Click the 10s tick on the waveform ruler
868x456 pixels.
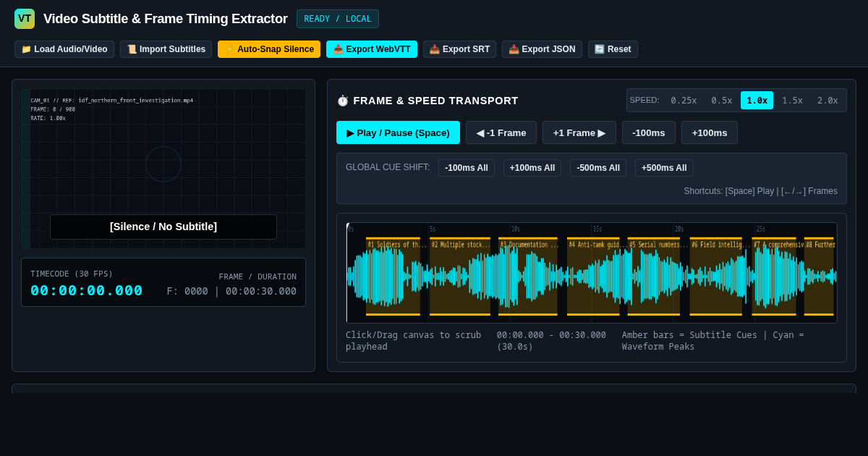tap(515, 229)
